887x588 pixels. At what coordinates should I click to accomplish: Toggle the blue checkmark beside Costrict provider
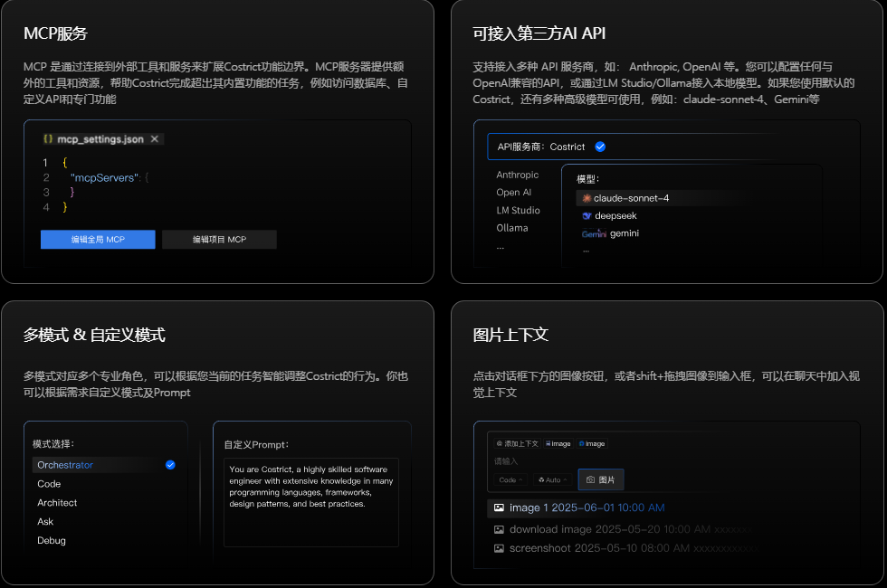click(600, 147)
